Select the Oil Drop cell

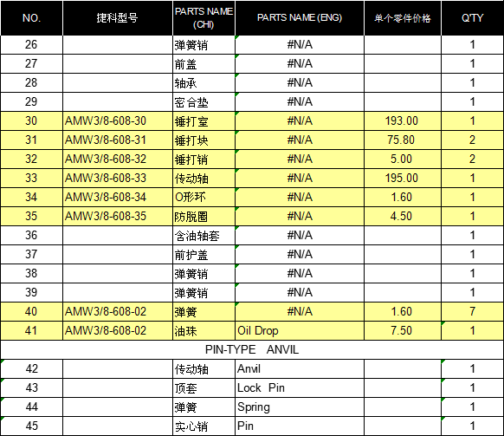[x=300, y=331]
